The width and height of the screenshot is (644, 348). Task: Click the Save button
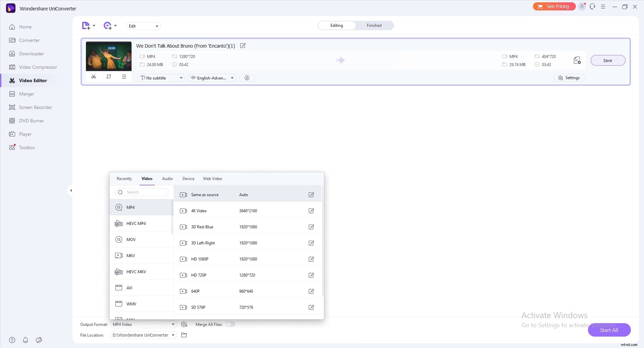(x=607, y=60)
